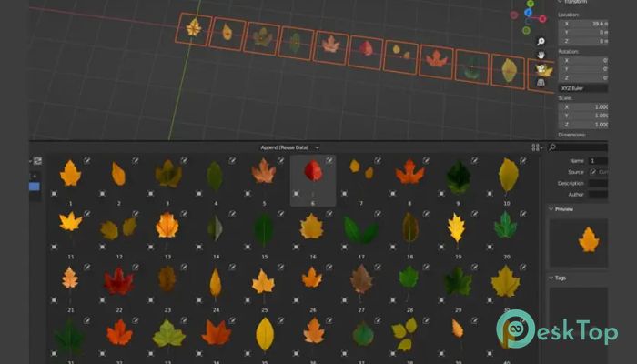The width and height of the screenshot is (637, 364).
Task: Select yellow maple leaf asset thumbnail 11
Action: pos(70,222)
